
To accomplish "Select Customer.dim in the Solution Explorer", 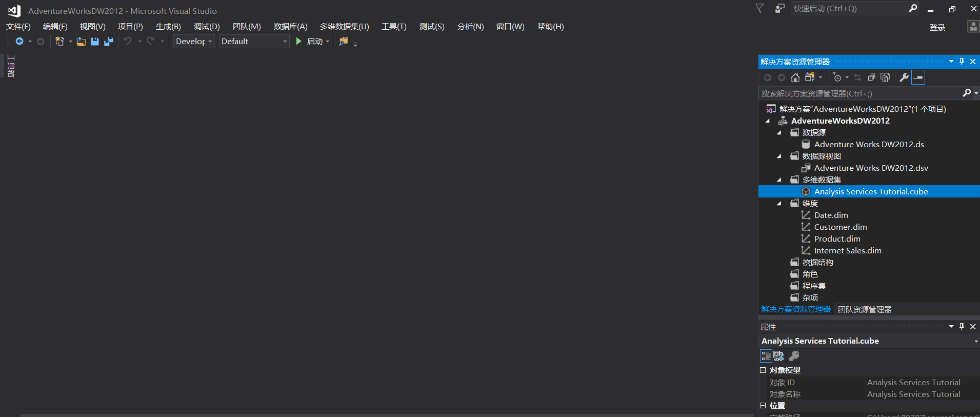I will click(840, 227).
